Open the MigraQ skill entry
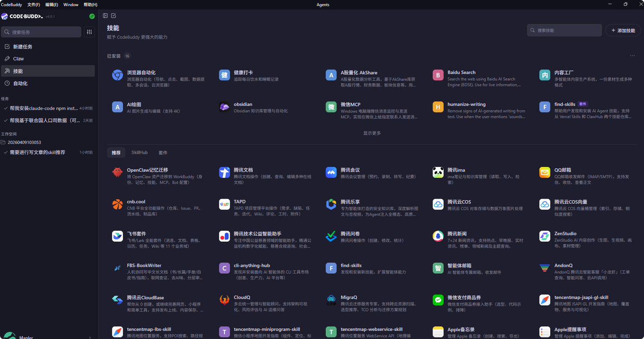Image resolution: width=644 pixels, height=339 pixels. click(371, 303)
